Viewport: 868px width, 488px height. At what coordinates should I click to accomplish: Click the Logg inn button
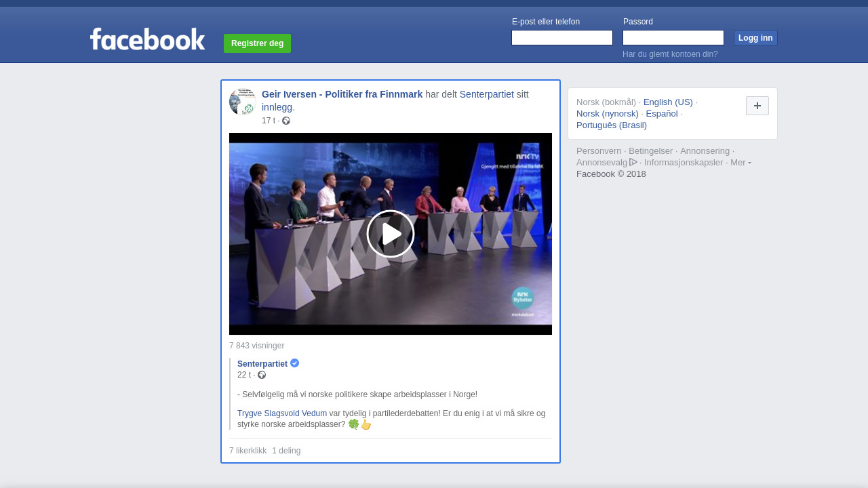(x=755, y=38)
